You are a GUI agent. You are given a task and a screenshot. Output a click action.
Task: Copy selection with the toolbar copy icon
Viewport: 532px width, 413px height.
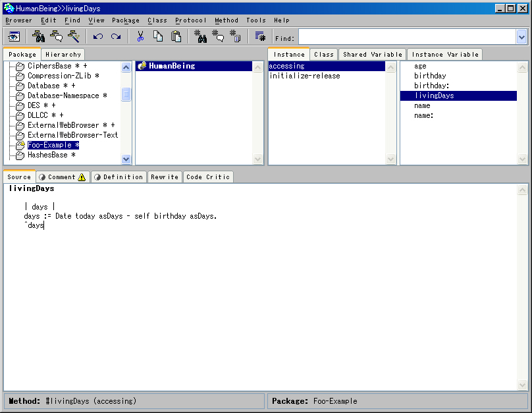click(158, 36)
